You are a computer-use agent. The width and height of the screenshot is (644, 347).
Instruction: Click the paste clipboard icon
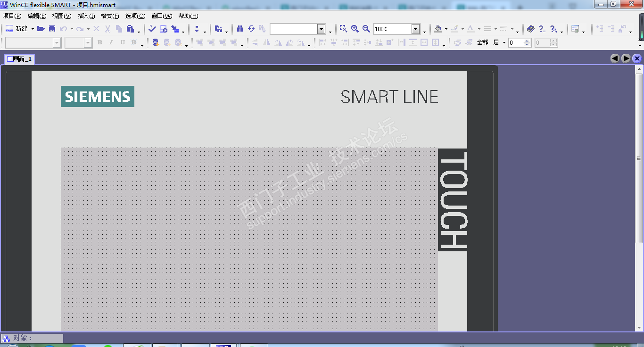coord(130,29)
